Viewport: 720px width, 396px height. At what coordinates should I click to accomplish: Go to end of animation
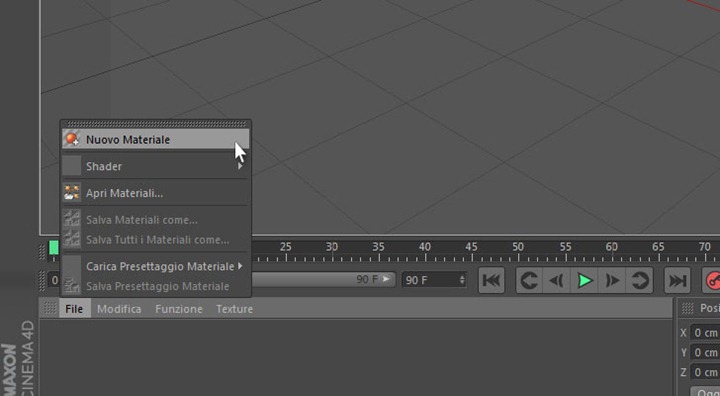pyautogui.click(x=678, y=280)
